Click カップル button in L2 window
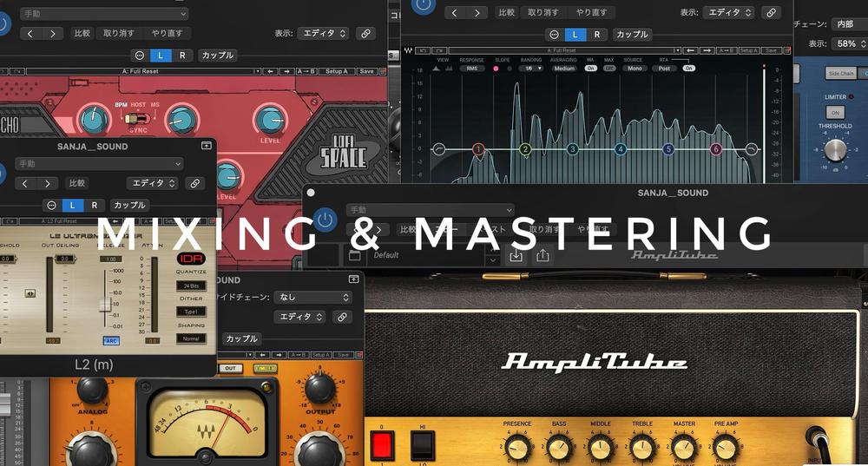This screenshot has height=466, width=868. coord(129,206)
